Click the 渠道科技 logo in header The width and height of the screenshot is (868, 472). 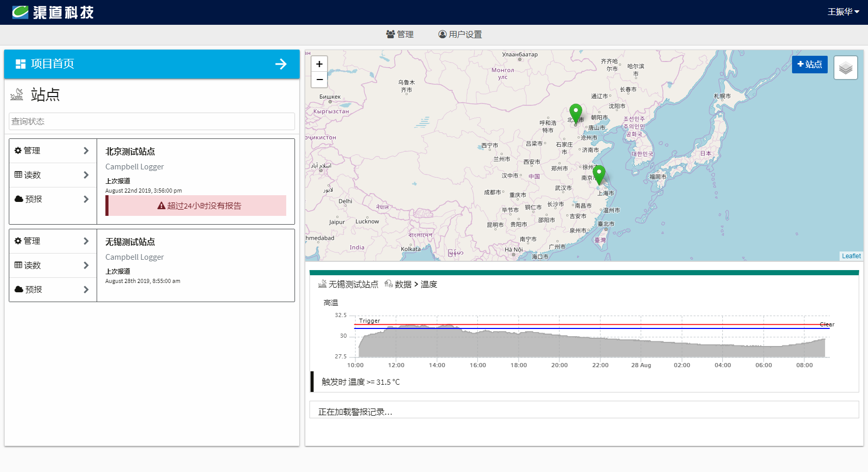point(53,12)
